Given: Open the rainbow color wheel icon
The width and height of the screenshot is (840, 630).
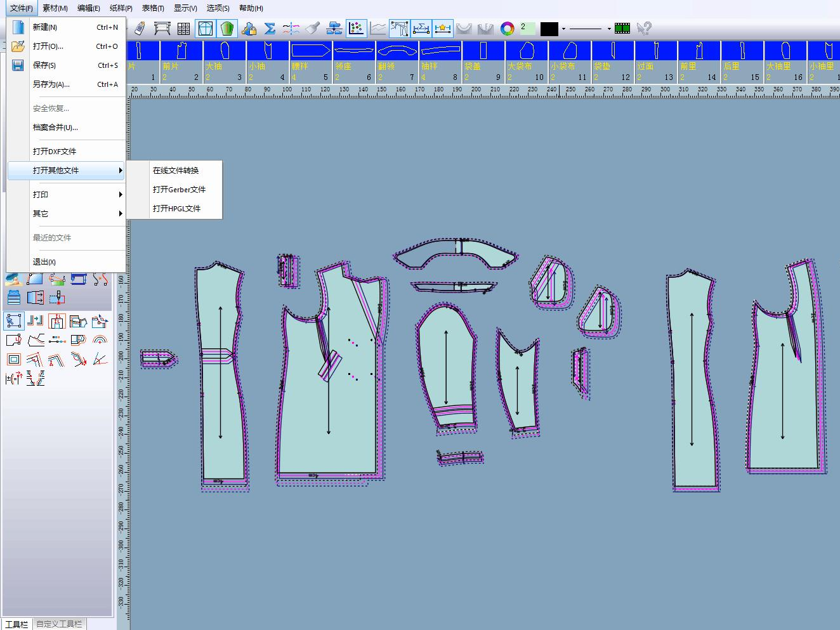Looking at the screenshot, I should [x=507, y=29].
